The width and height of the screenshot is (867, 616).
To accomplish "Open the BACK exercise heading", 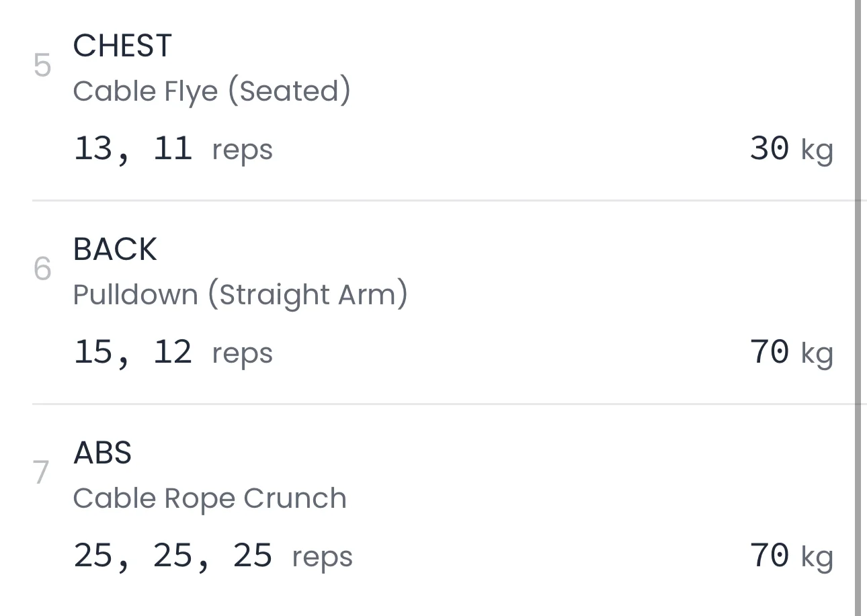I will pyautogui.click(x=115, y=250).
